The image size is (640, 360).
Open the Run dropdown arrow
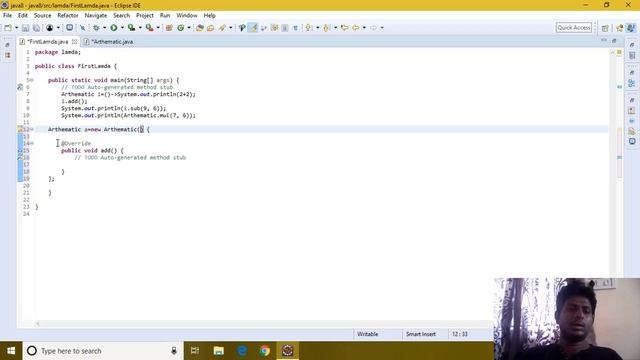pyautogui.click(x=122, y=28)
